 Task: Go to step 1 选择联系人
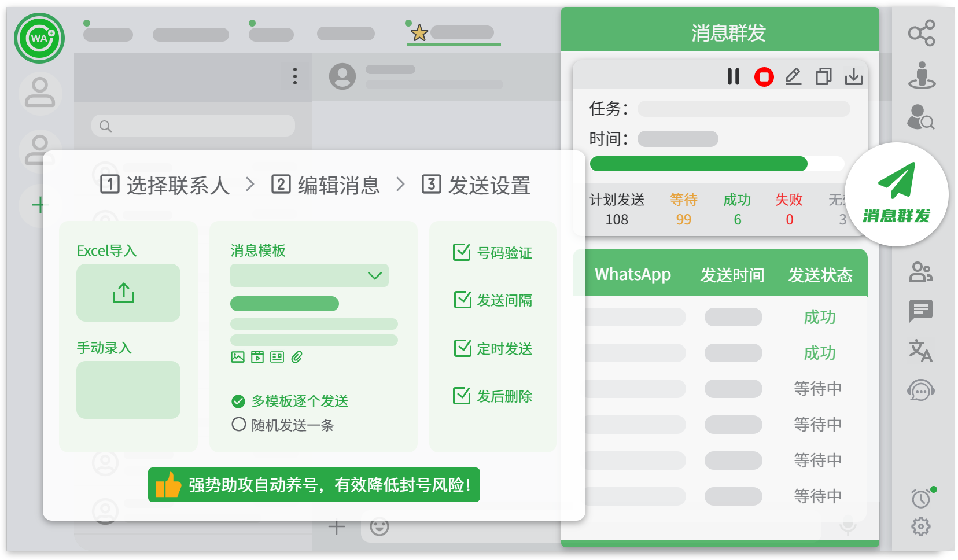[x=165, y=185]
